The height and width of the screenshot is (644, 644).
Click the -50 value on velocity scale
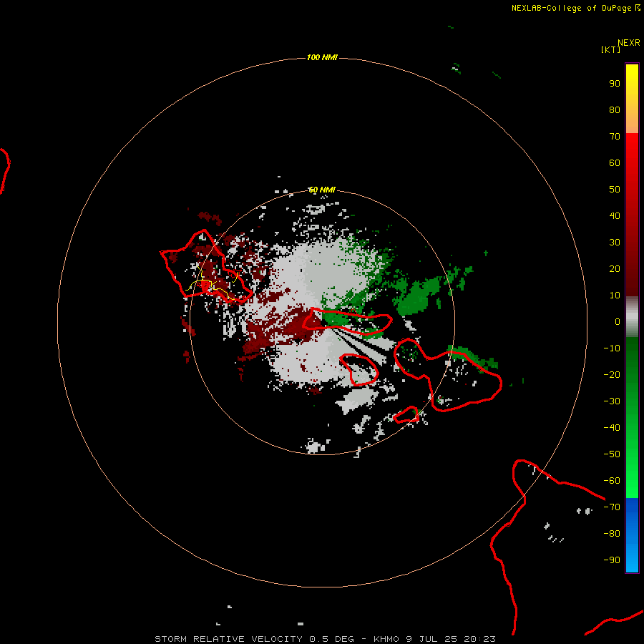(612, 454)
